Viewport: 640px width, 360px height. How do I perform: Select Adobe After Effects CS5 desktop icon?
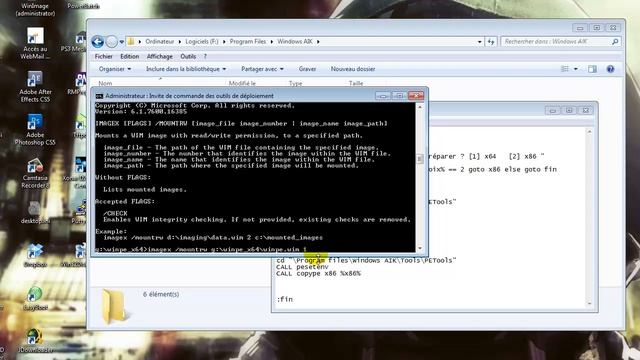tap(35, 87)
